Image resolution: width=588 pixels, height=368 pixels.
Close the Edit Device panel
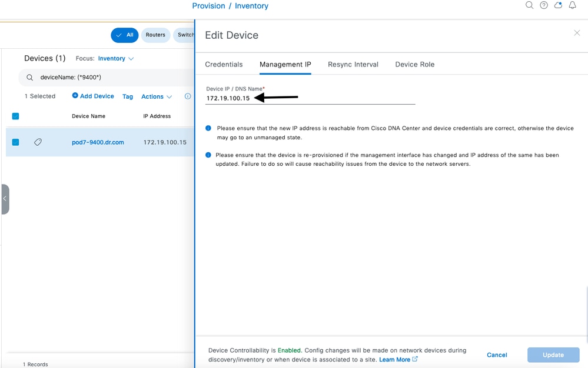pyautogui.click(x=577, y=33)
